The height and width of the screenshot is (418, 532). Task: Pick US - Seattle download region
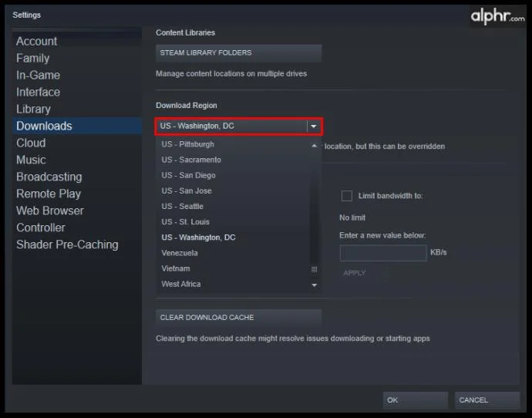click(x=233, y=206)
